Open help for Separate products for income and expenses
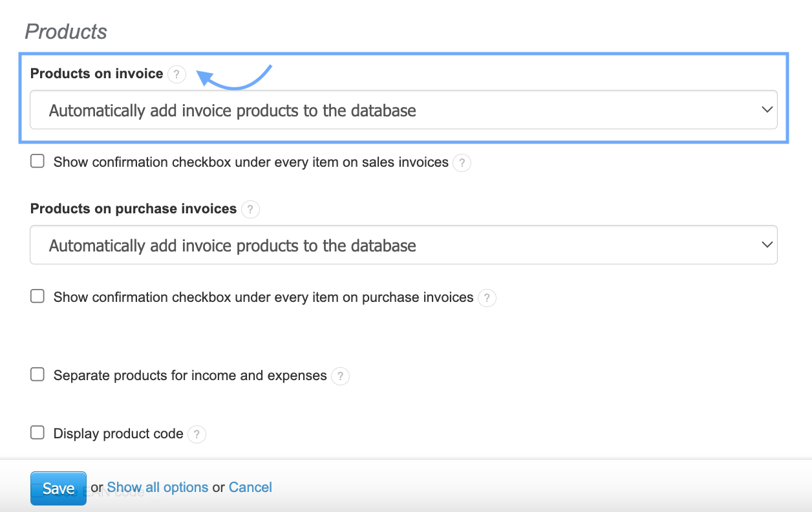812x512 pixels. (340, 376)
